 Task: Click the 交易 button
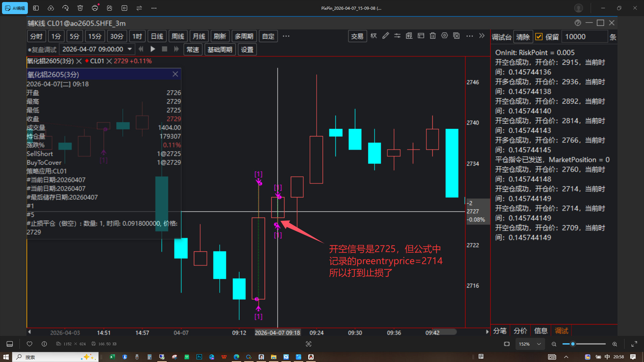click(357, 36)
